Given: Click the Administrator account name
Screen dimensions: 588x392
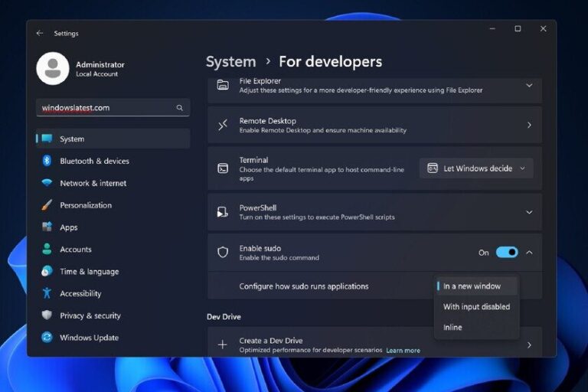Looking at the screenshot, I should click(100, 64).
